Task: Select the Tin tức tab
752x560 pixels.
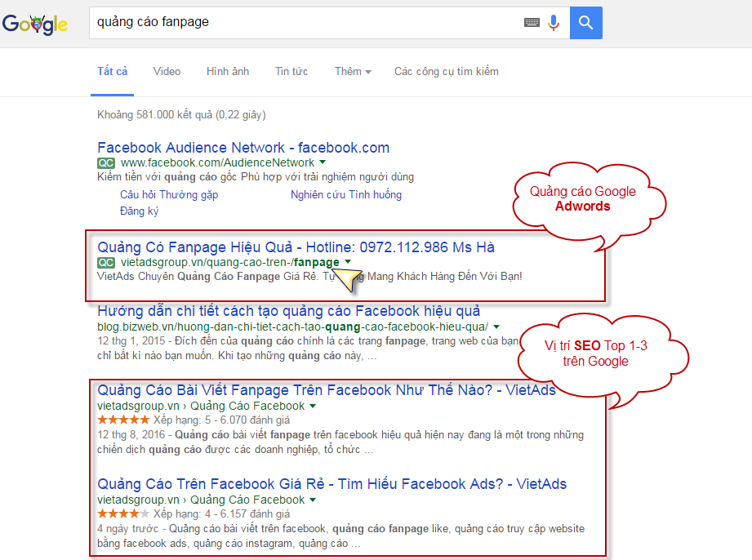Action: point(291,72)
